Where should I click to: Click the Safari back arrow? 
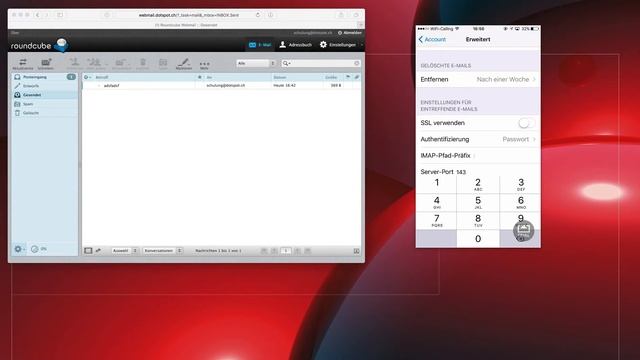pos(37,15)
